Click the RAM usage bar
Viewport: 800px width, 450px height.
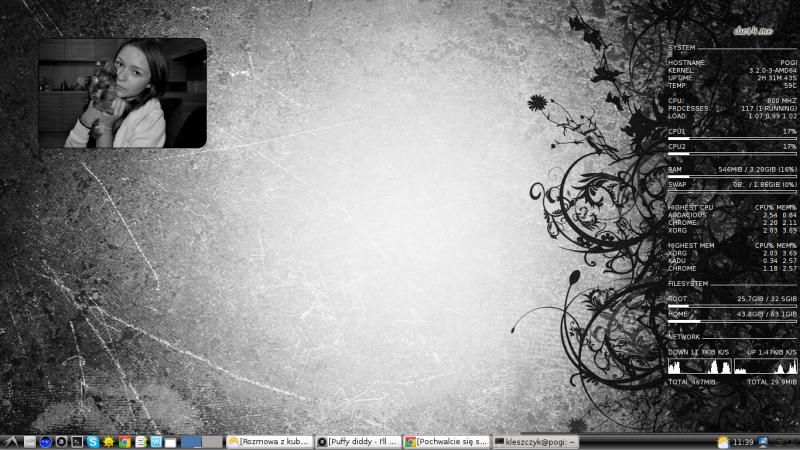pos(732,176)
